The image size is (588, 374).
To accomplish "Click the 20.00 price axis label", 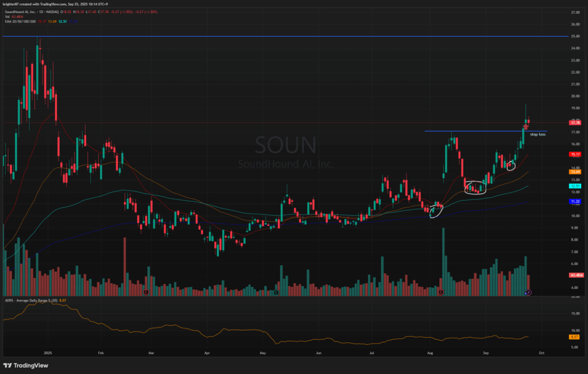I will pos(575,96).
